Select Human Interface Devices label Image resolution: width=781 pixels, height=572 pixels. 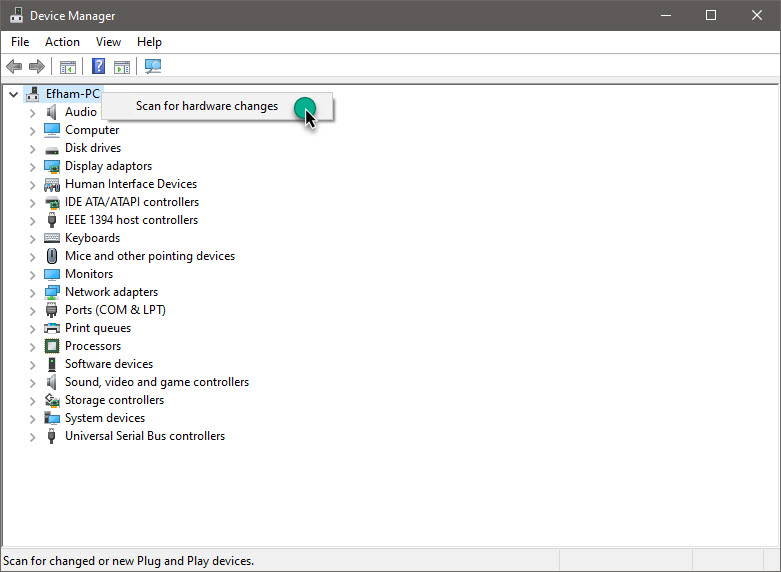[131, 184]
